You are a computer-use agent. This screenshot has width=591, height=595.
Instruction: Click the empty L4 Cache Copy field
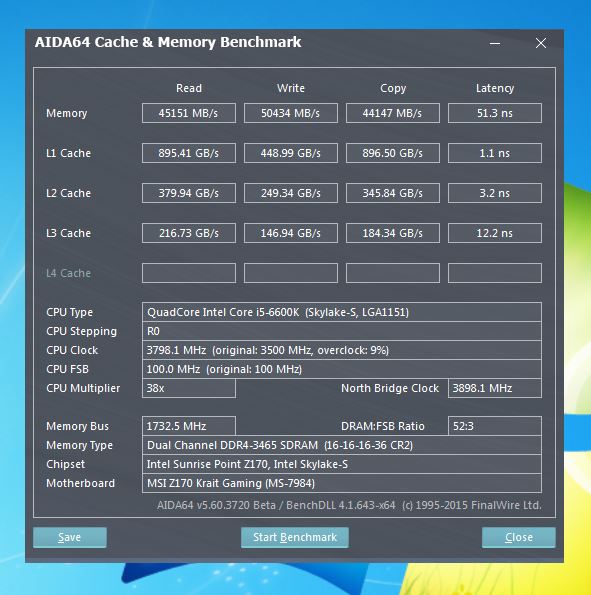tap(393, 273)
